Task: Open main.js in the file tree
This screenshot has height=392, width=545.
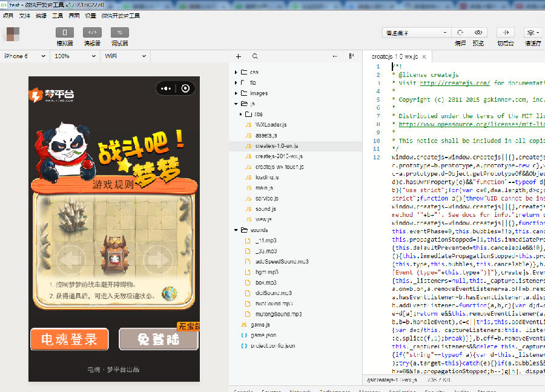Action: pyautogui.click(x=264, y=188)
